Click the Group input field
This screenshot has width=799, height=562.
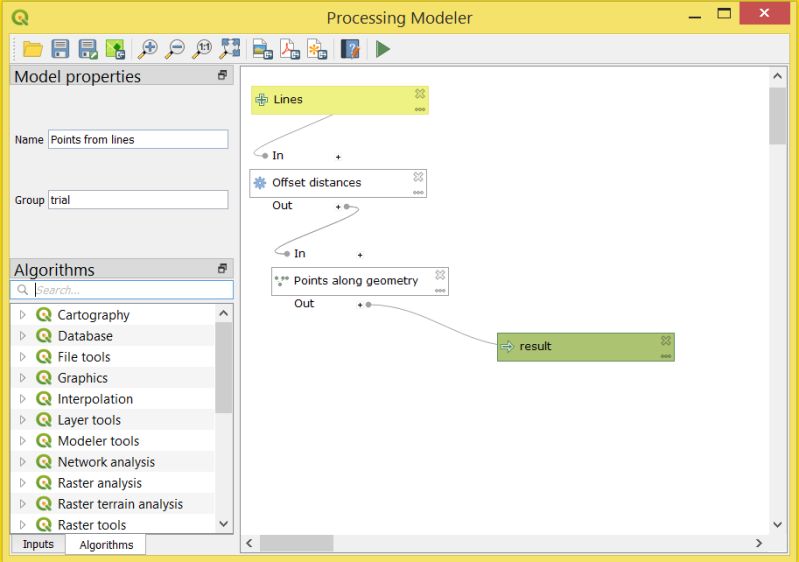[138, 200]
